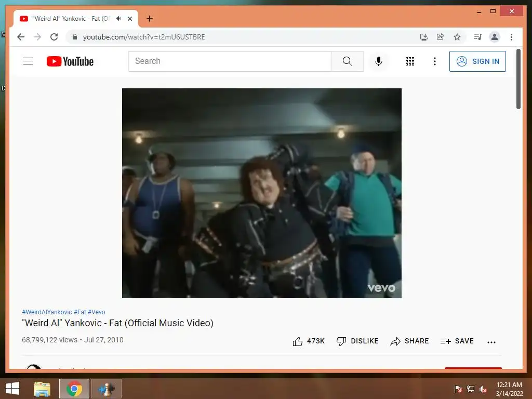Image resolution: width=532 pixels, height=399 pixels.
Task: Close the Weird Al Yankovic tab
Action: 130,19
